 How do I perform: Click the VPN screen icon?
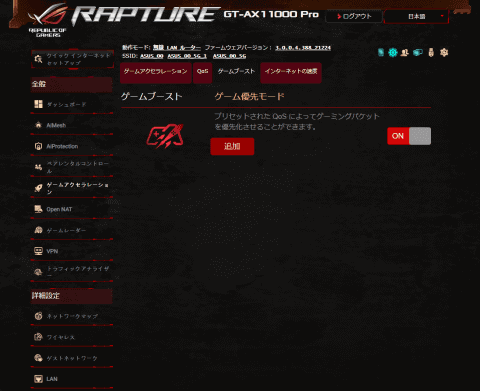click(x=38, y=251)
